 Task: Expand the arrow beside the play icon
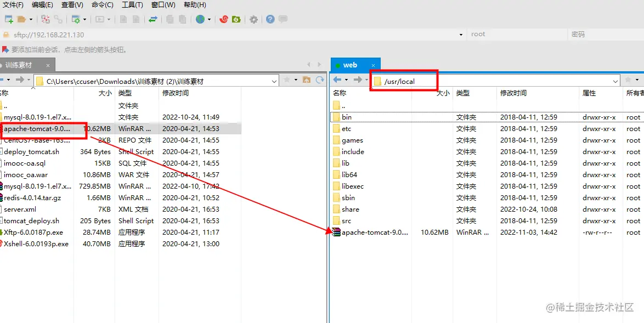(109, 19)
